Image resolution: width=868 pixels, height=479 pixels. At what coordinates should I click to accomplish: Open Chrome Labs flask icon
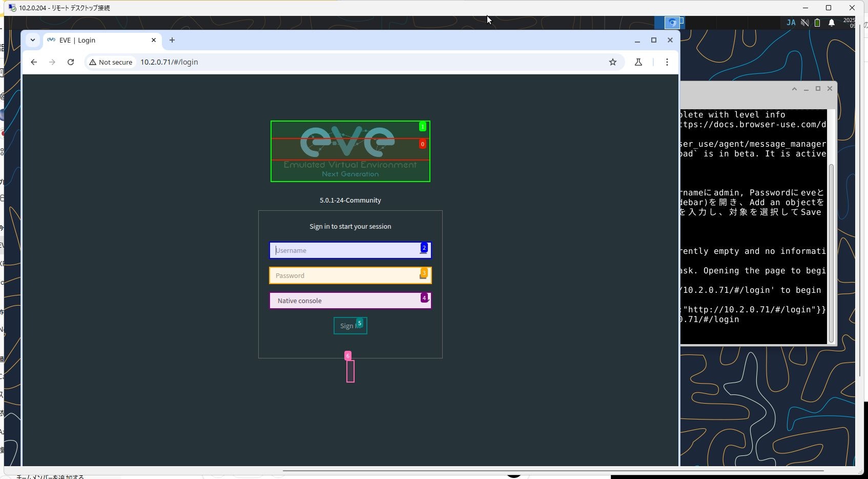tap(638, 62)
